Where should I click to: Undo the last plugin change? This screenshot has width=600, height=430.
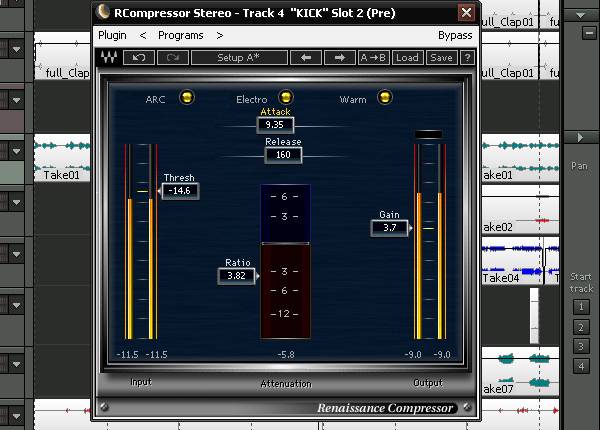tap(139, 58)
